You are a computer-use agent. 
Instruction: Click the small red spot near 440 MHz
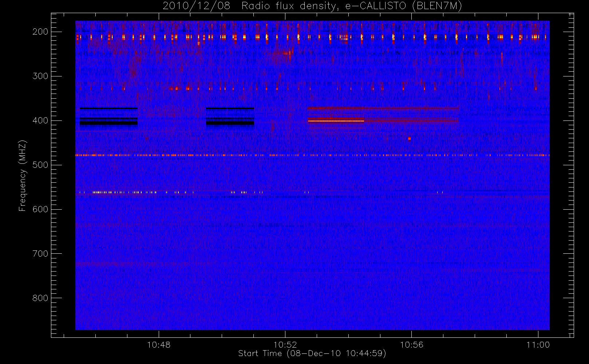[x=409, y=138]
